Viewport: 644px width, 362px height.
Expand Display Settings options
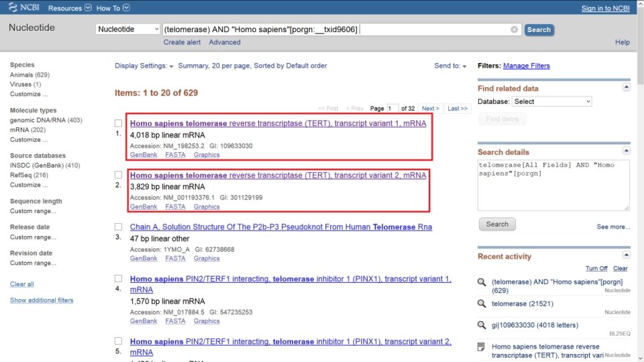(x=144, y=66)
